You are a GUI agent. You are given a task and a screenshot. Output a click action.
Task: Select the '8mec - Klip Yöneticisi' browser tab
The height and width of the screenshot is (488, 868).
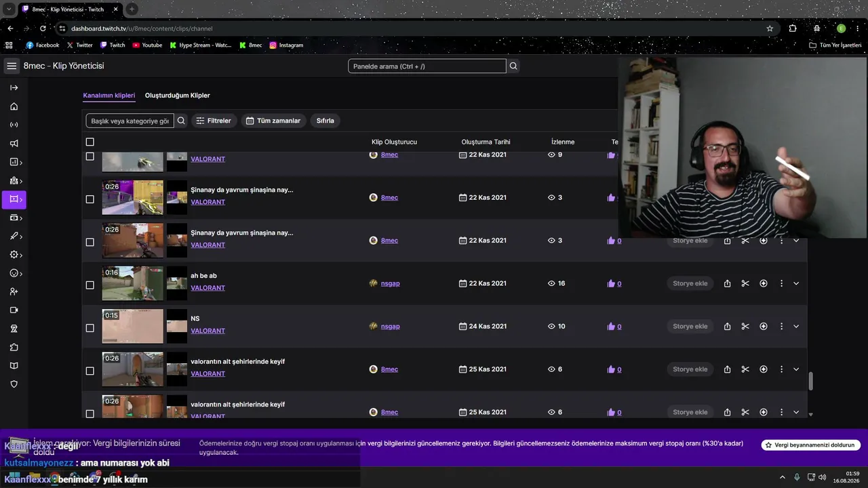point(70,9)
